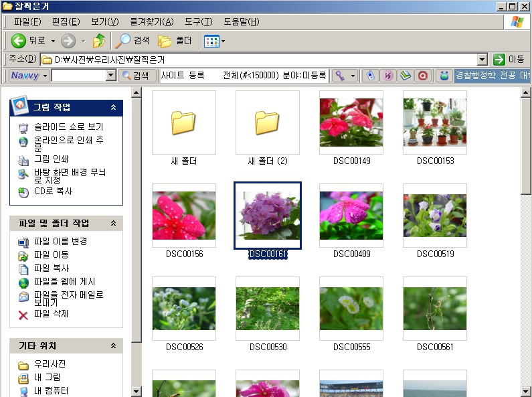Select the DSC00526 photo thumbnail
Image resolution: width=532 pixels, height=397 pixels.
click(183, 309)
